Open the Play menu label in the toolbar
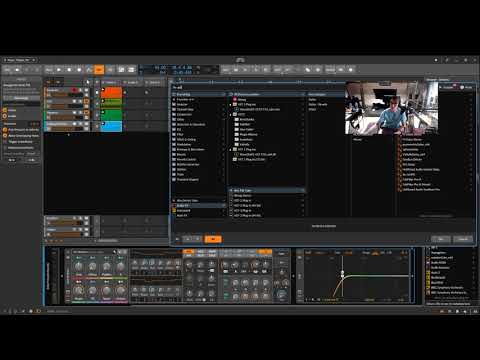480x360 pixels. [x=49, y=70]
